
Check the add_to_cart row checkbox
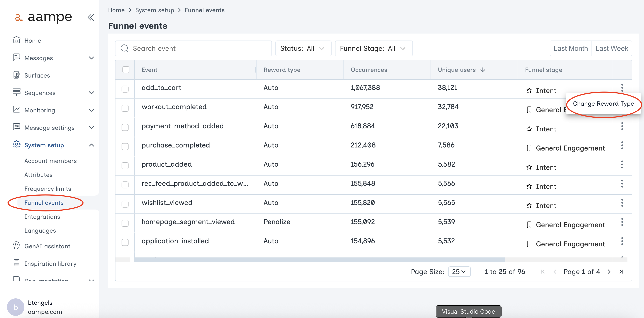pos(125,89)
